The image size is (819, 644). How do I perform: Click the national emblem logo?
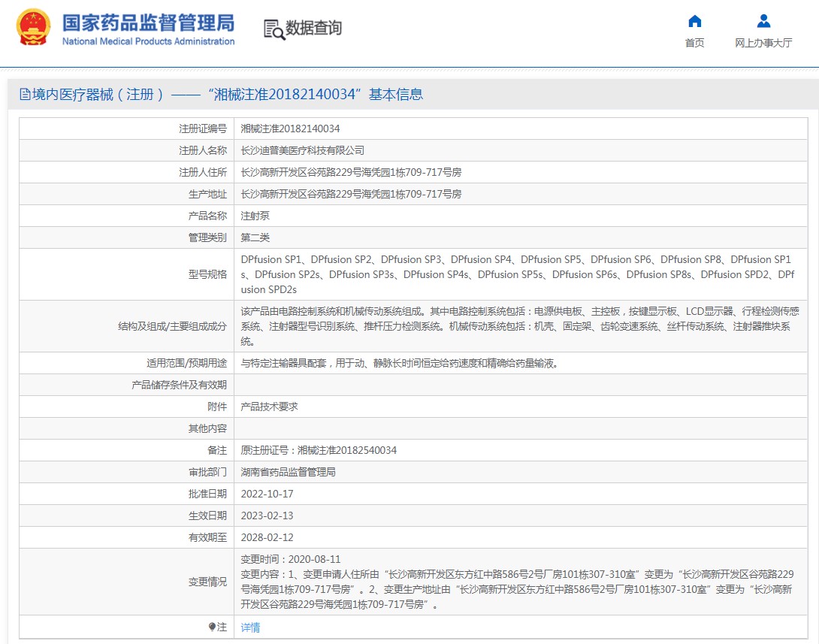(34, 28)
